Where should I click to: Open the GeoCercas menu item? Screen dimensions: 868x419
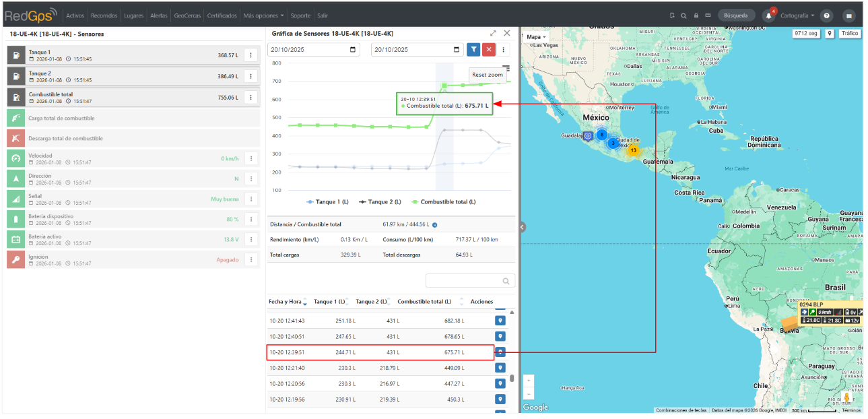pos(187,15)
